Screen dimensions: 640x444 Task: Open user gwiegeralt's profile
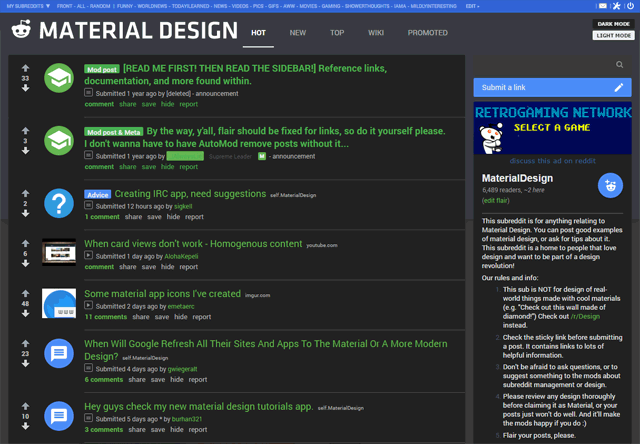pyautogui.click(x=182, y=369)
